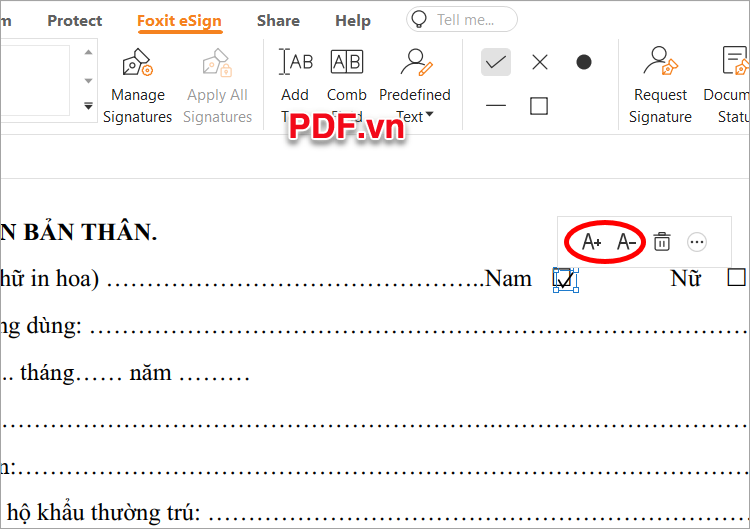Tick the empty Nữ checkbox
The width and height of the screenshot is (750, 529).
[x=737, y=277]
